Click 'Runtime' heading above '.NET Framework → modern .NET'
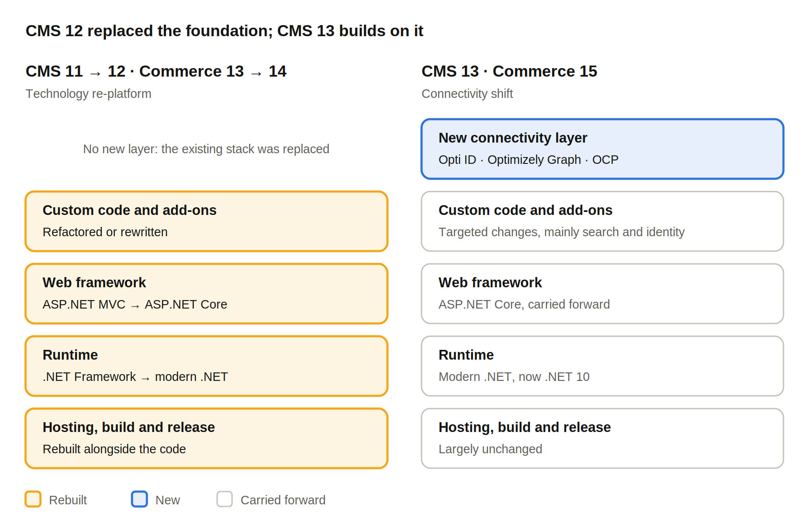Image resolution: width=809 pixels, height=532 pixels. click(x=70, y=355)
